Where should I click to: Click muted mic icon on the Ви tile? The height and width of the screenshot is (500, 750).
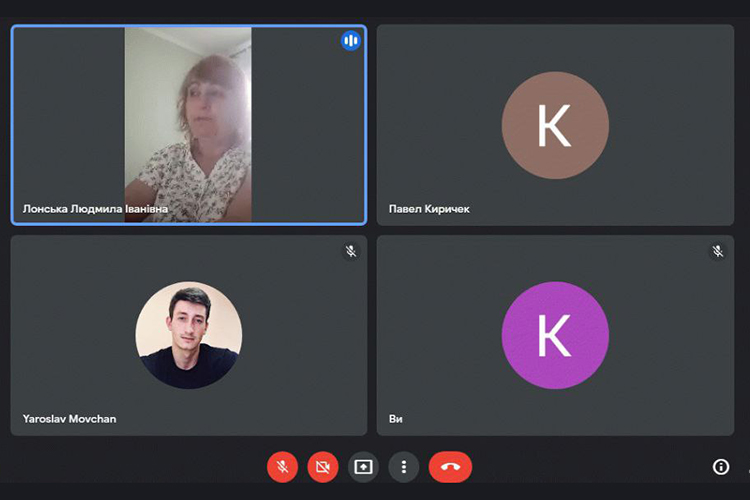tap(718, 251)
